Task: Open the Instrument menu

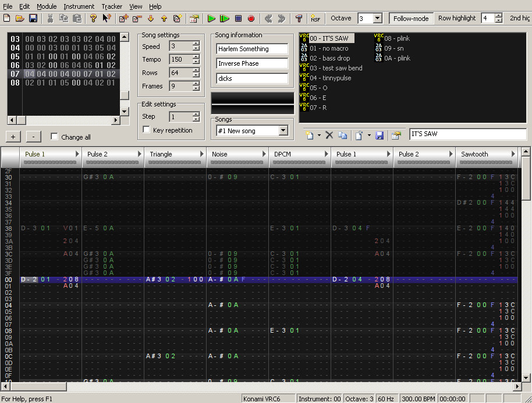Action: click(79, 6)
